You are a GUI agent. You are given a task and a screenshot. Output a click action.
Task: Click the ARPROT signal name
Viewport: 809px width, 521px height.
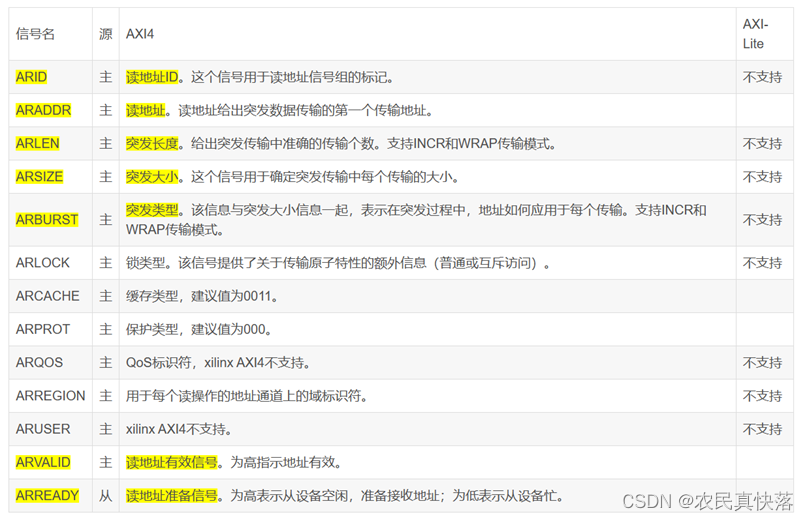coord(43,329)
